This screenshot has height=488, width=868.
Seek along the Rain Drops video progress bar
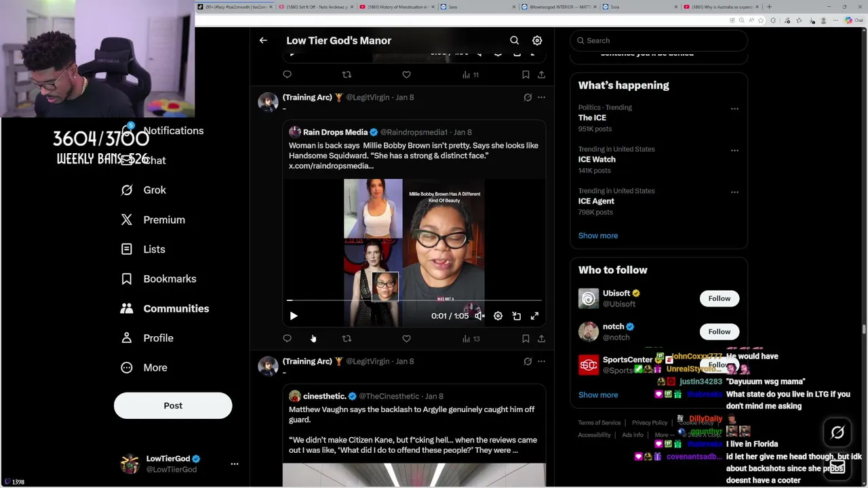(x=415, y=300)
